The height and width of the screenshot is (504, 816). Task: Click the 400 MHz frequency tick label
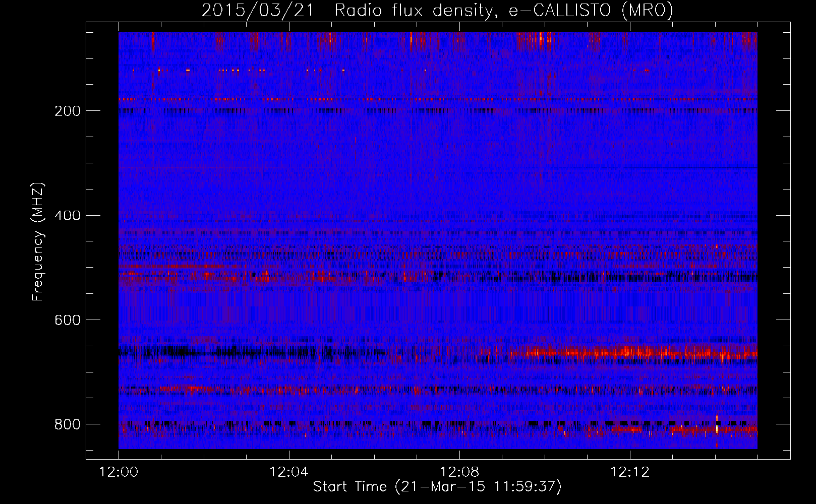pos(68,216)
